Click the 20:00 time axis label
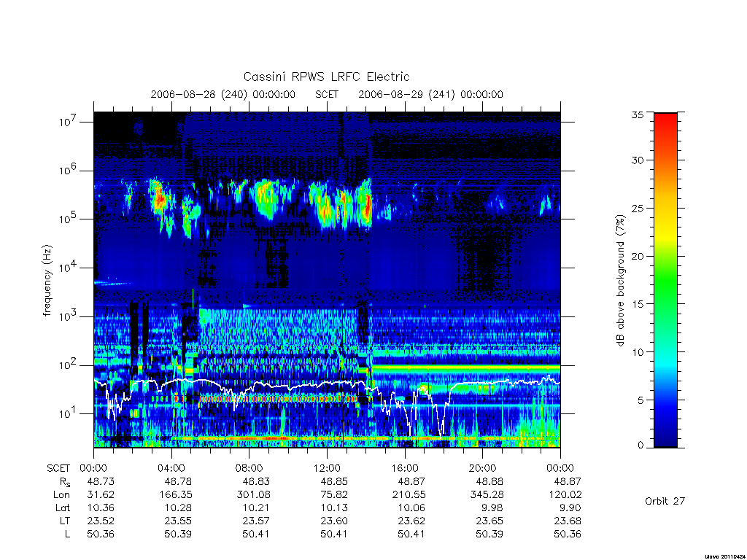Viewport: 747px width, 560px height. click(482, 468)
